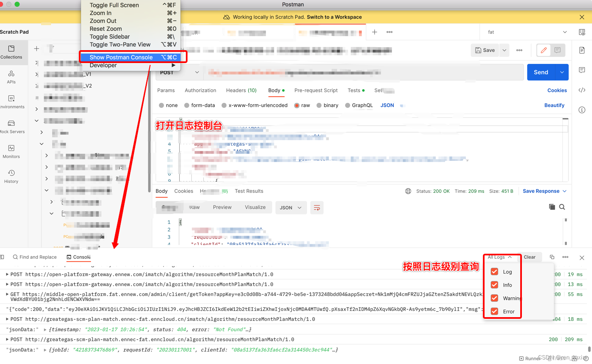The image size is (592, 364).
Task: Open the APIs sidebar panel
Action: point(11,77)
